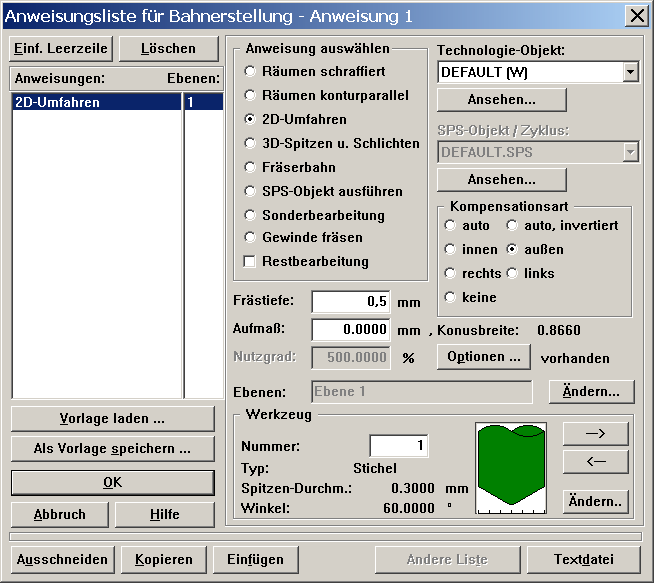
Task: Click the green engraving tool preview image
Action: [x=511, y=465]
